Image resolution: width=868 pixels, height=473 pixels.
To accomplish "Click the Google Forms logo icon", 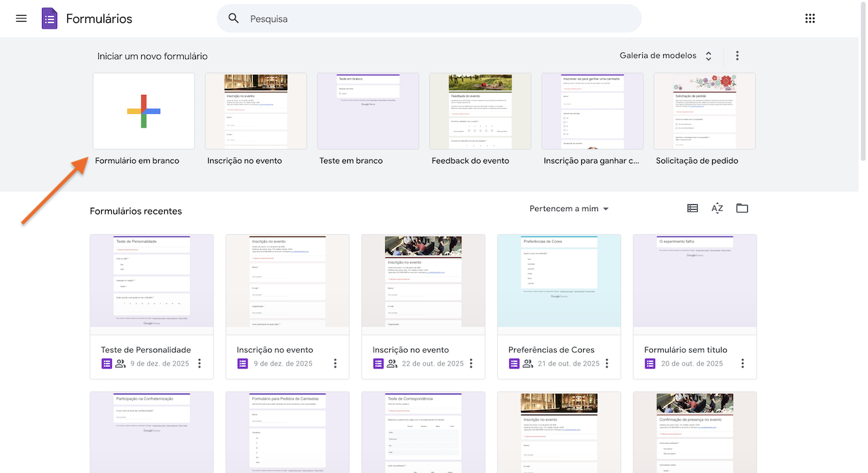I will point(50,18).
